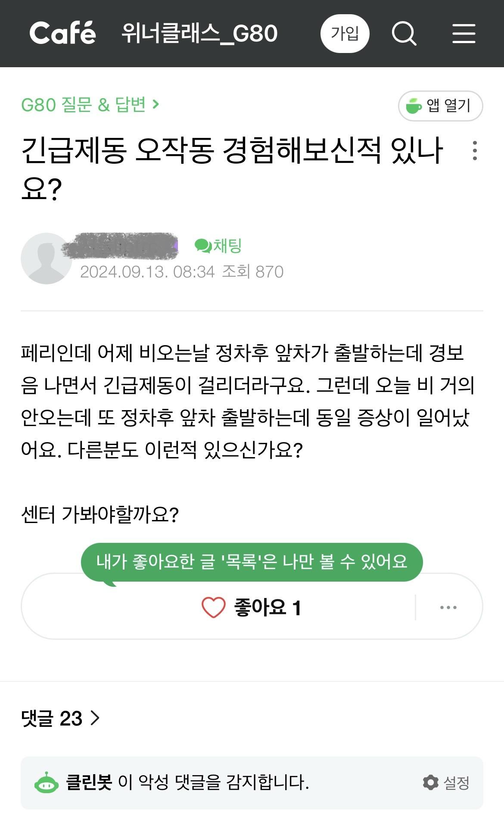The image size is (504, 816).
Task: Dismiss the green 좋아요 목록 tooltip
Action: tap(252, 562)
